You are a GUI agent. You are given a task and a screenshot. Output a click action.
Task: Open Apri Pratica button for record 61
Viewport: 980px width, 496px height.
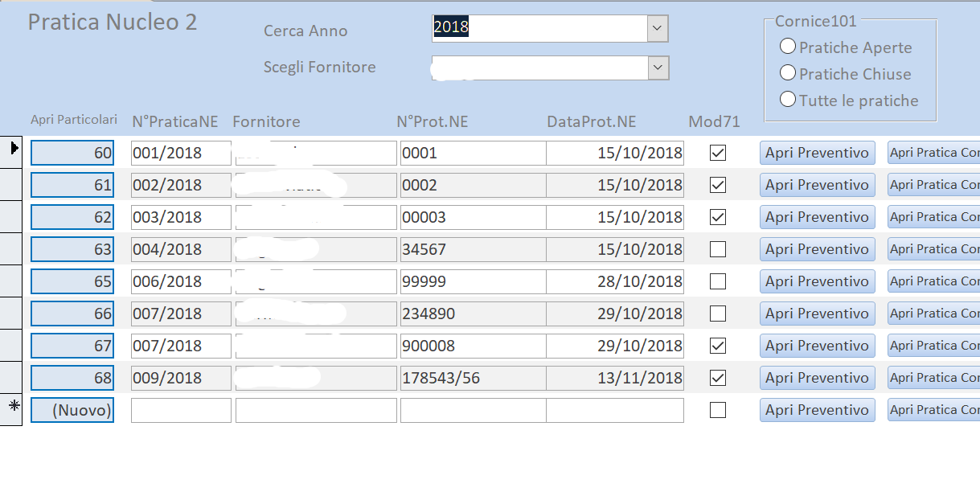(x=933, y=185)
